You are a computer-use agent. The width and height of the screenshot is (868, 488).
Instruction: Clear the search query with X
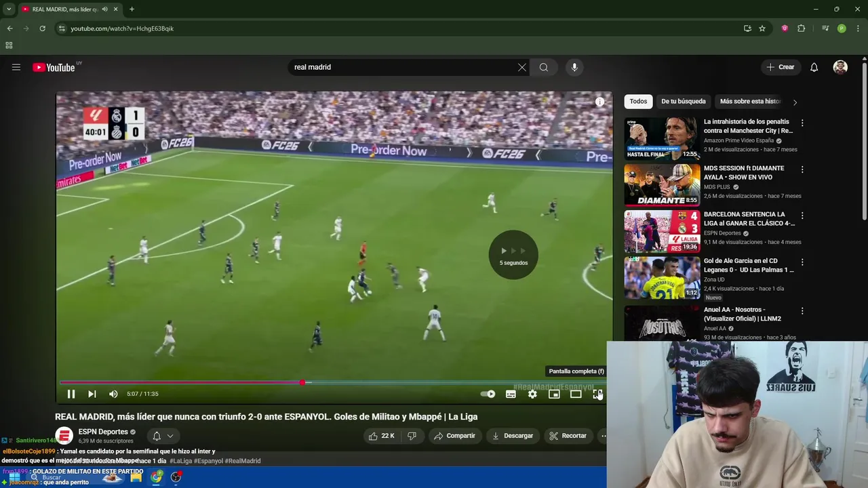coord(522,67)
